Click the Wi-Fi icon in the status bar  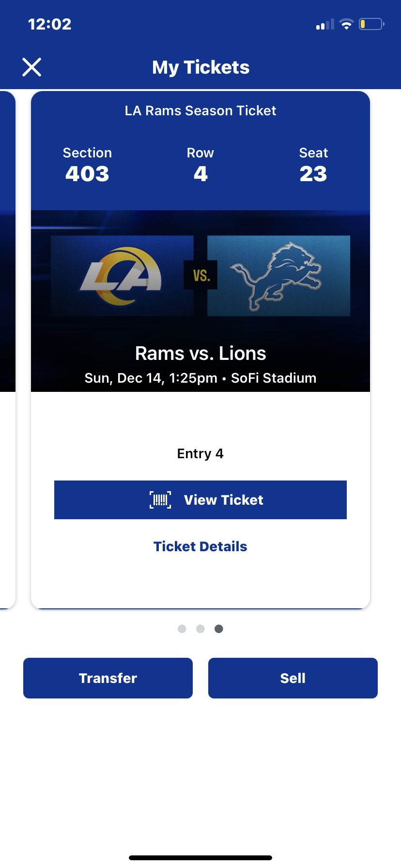point(346,24)
